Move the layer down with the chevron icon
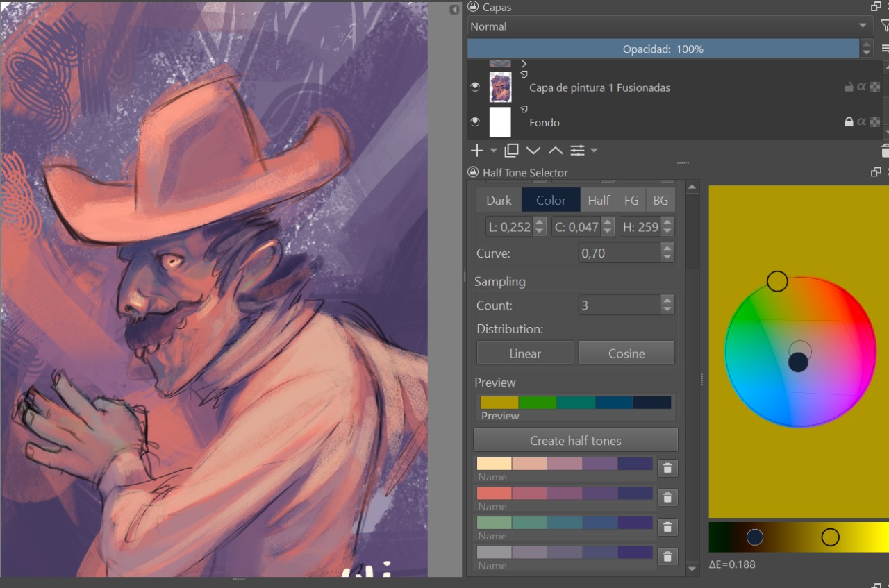889x588 pixels. pyautogui.click(x=533, y=151)
